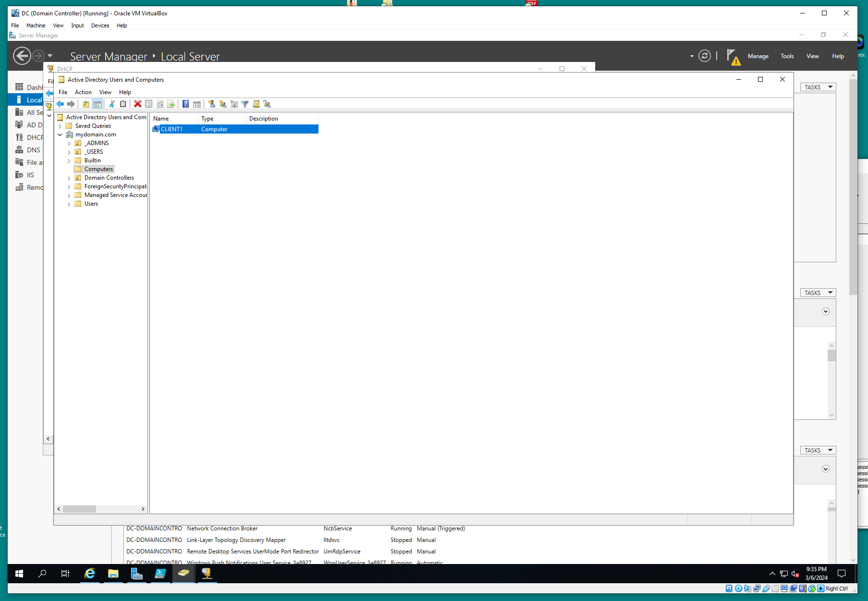The height and width of the screenshot is (601, 868).
Task: Select the mydomain.com domain node
Action: click(x=96, y=135)
